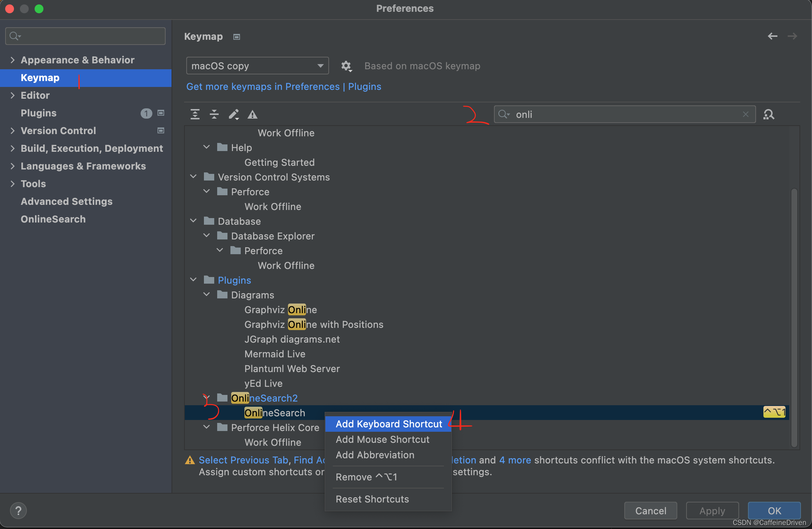812x529 pixels.
Task: Open Find Actions by Shortcut icon
Action: [x=769, y=115]
